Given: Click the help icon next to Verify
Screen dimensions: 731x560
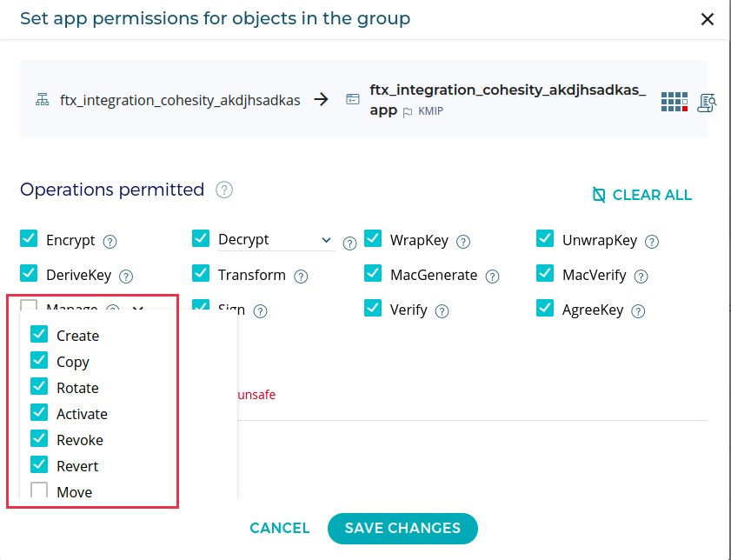Looking at the screenshot, I should pos(442,311).
